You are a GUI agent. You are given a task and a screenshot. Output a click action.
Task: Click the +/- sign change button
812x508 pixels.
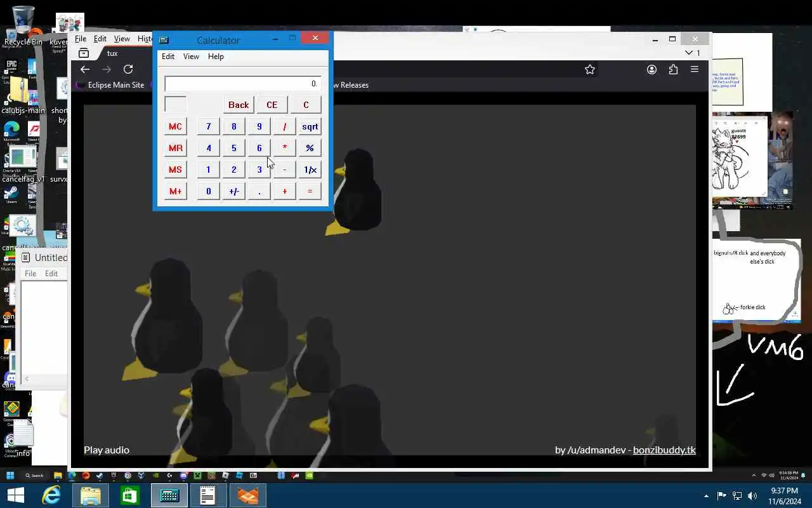coord(233,191)
